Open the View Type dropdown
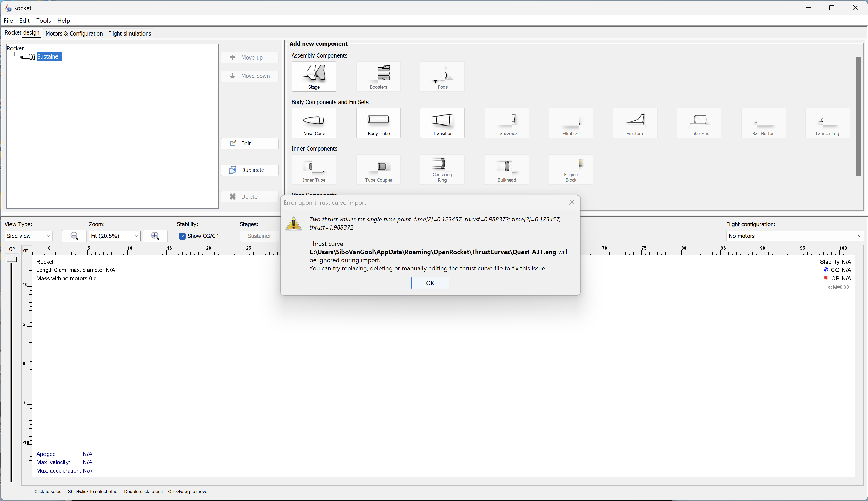 29,236
